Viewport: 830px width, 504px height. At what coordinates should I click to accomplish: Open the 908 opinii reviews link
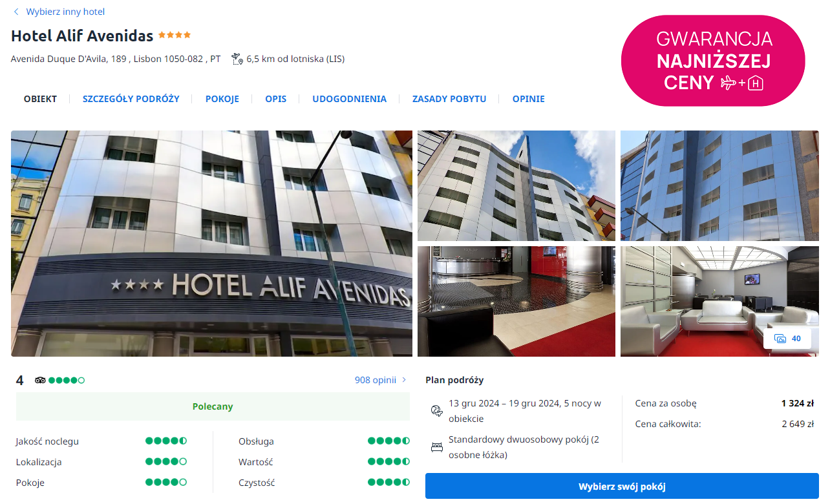click(x=376, y=380)
